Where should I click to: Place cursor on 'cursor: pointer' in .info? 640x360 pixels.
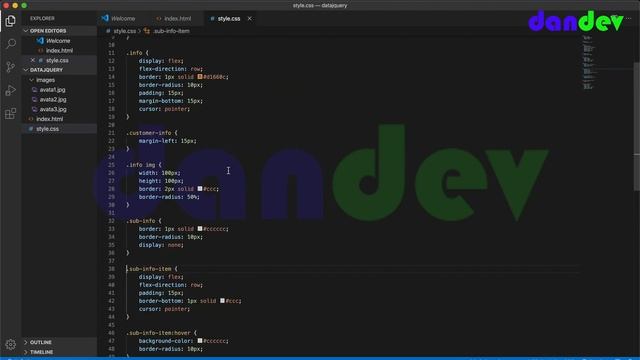(164, 109)
